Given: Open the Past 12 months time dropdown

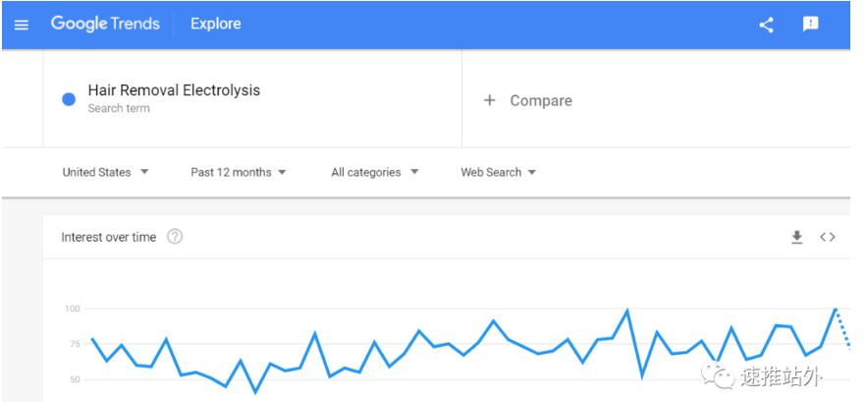Looking at the screenshot, I should 239,172.
